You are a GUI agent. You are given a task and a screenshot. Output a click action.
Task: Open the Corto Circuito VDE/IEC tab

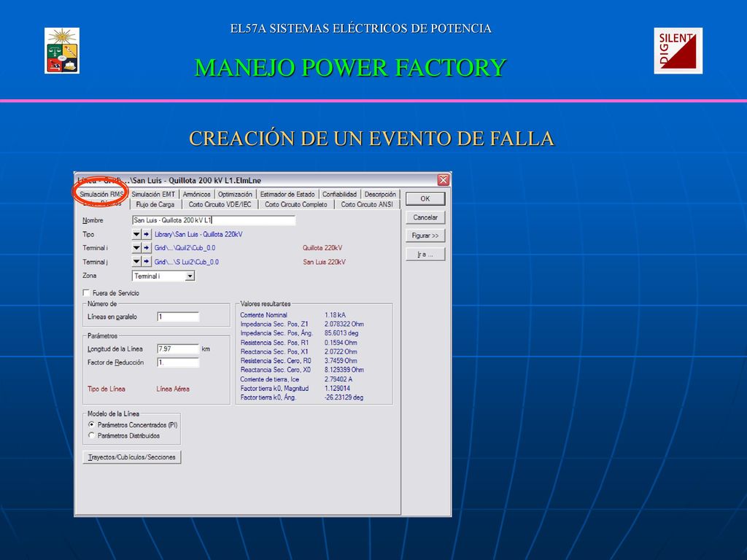coord(220,204)
